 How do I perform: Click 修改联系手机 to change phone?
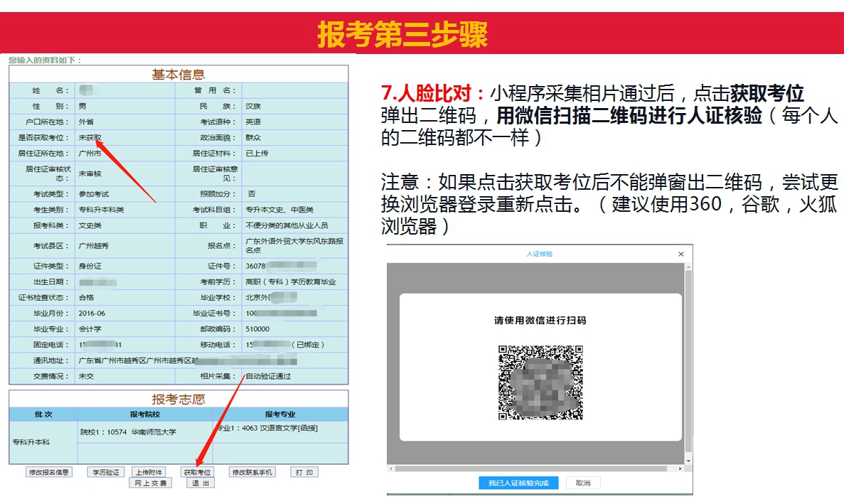252,472
